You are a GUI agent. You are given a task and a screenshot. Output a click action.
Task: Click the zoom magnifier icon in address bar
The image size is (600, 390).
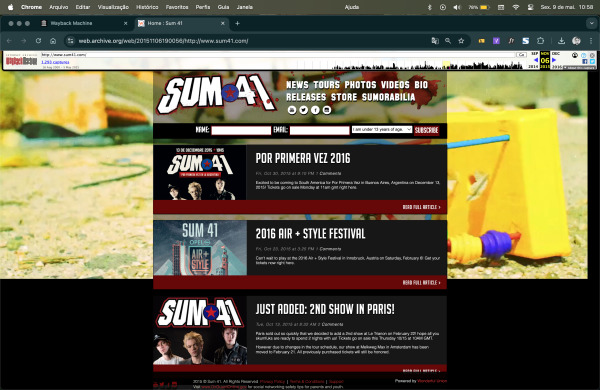tap(448, 41)
